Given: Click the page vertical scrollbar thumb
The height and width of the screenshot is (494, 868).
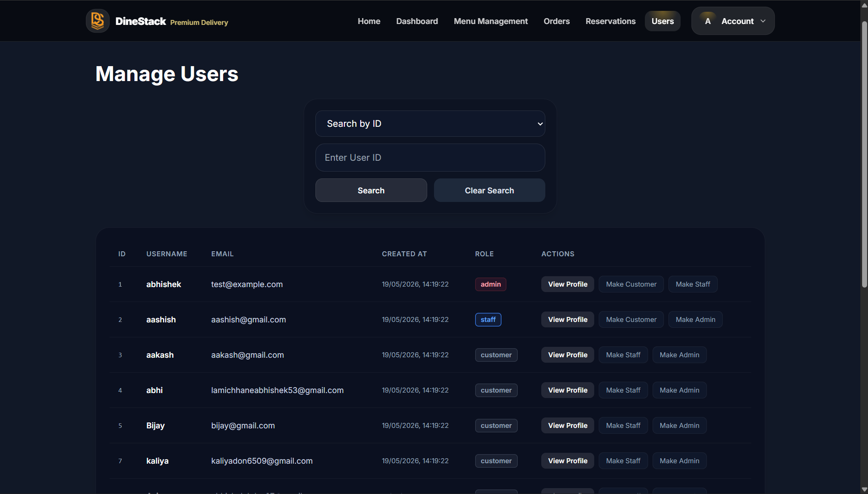Looking at the screenshot, I should pos(864,154).
